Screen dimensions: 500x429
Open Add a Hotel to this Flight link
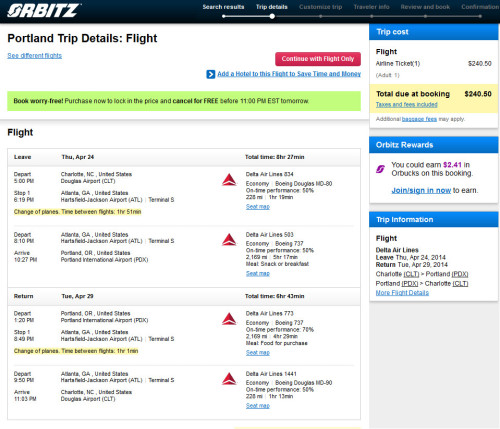289,74
